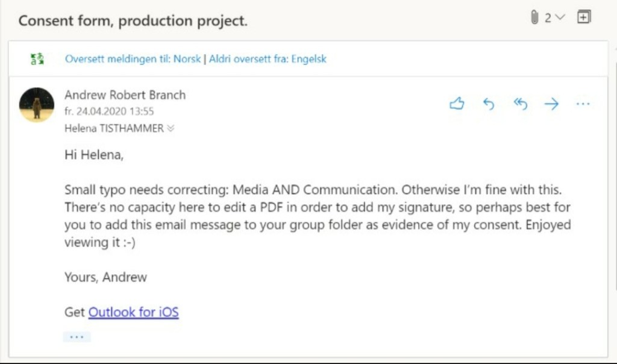Expand recipient details chevron next to Helena TISTHAMMER
The height and width of the screenshot is (364, 617).
pos(171,128)
